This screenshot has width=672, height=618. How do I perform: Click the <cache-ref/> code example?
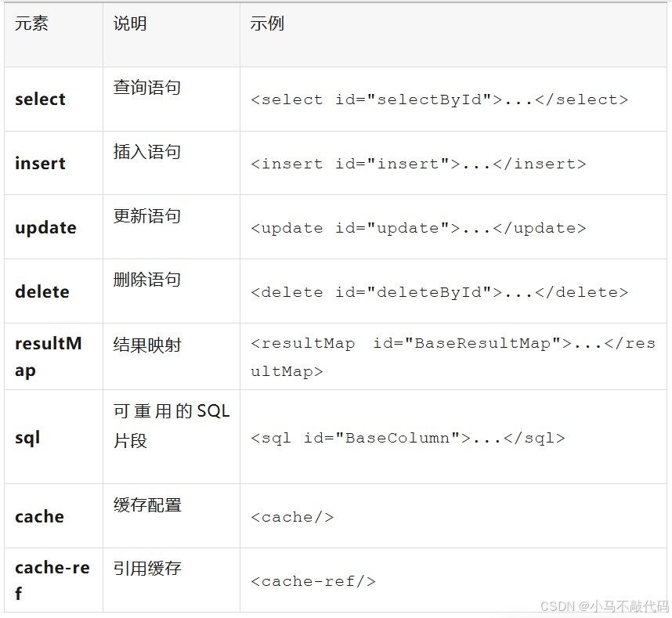[x=313, y=581]
